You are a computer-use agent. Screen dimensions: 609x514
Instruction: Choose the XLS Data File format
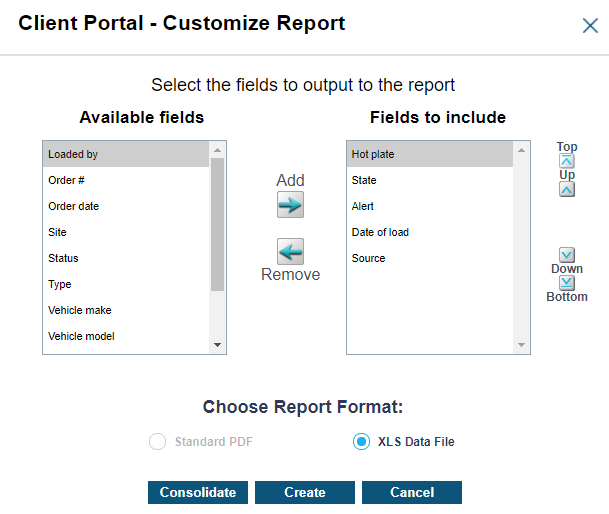click(x=361, y=442)
